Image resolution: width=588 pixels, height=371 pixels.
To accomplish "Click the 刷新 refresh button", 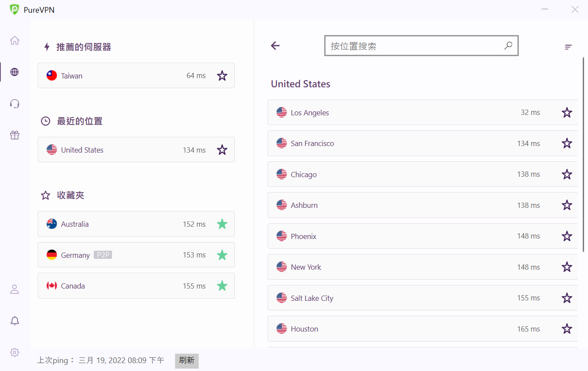I will click(187, 360).
